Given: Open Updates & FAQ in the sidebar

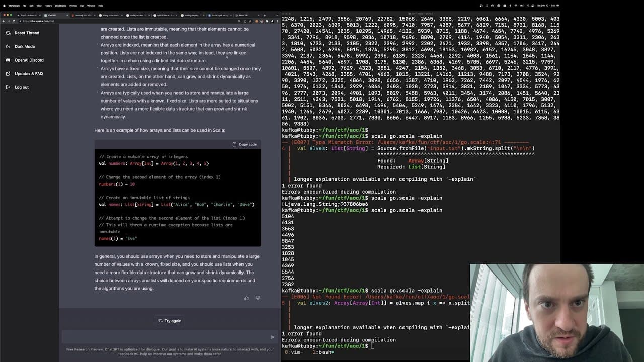Looking at the screenshot, I should 24,74.
